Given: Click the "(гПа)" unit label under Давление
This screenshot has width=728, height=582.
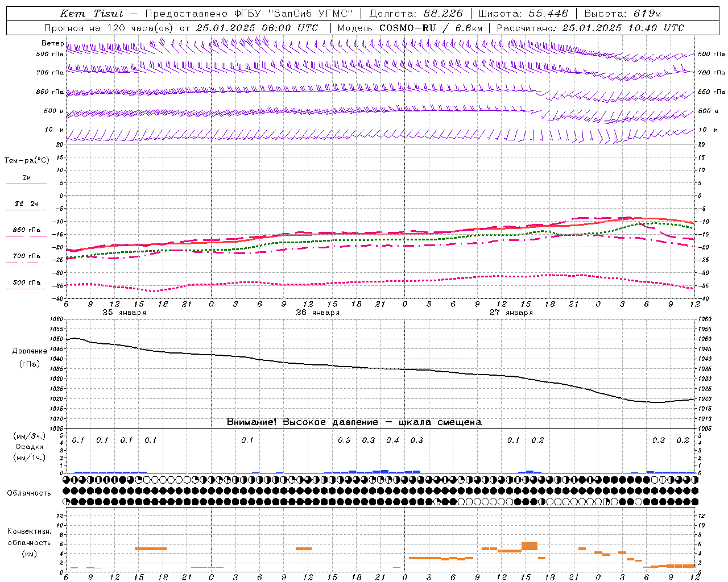Looking at the screenshot, I should click(30, 364).
